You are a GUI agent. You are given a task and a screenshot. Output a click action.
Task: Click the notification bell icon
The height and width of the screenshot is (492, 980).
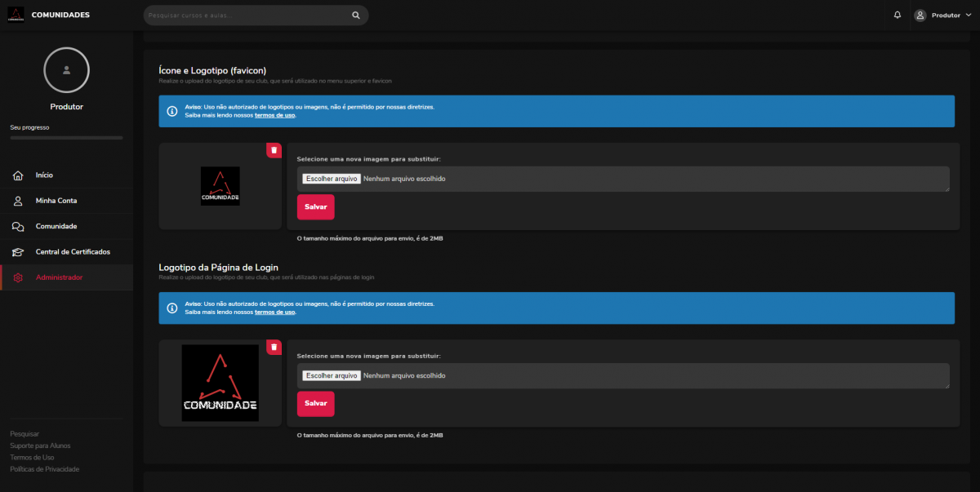point(898,15)
